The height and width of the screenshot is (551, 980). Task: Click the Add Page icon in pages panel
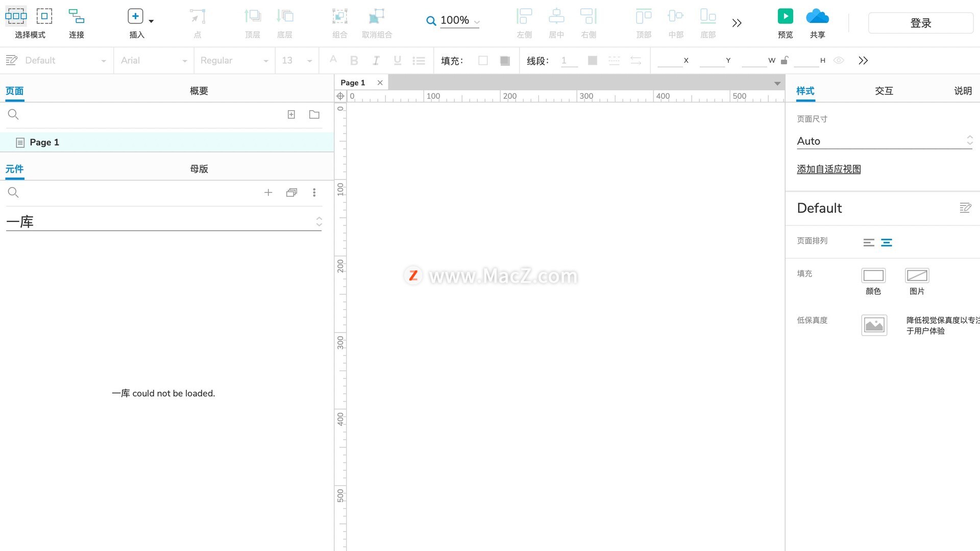click(291, 114)
